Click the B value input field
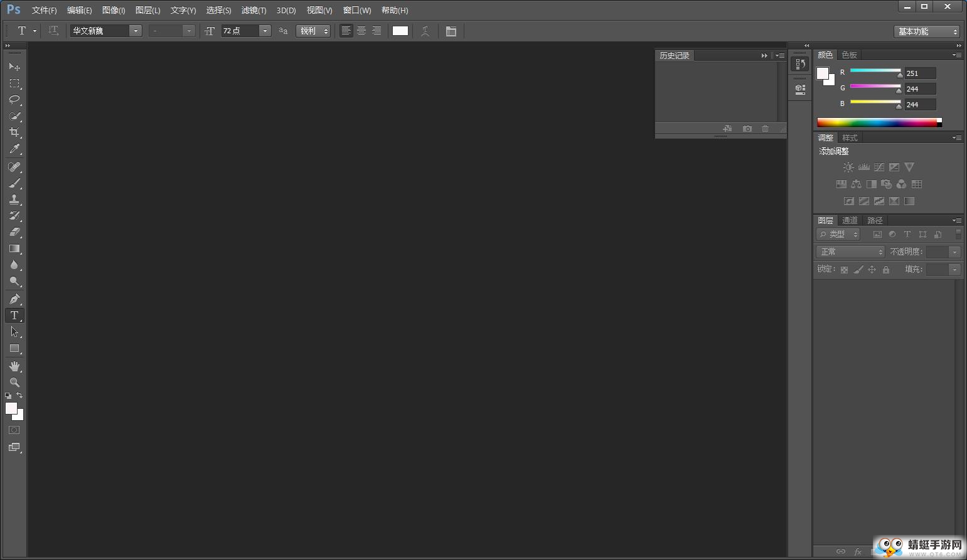 [920, 105]
